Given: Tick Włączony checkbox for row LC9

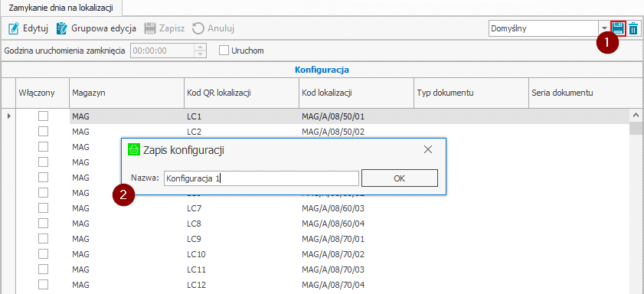Looking at the screenshot, I should pyautogui.click(x=43, y=239).
